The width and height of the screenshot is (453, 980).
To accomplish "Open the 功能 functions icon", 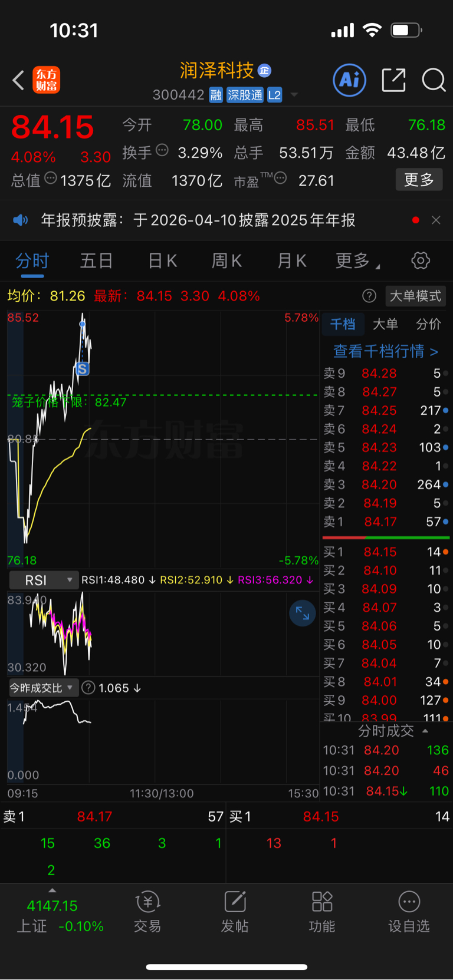I will click(x=322, y=912).
